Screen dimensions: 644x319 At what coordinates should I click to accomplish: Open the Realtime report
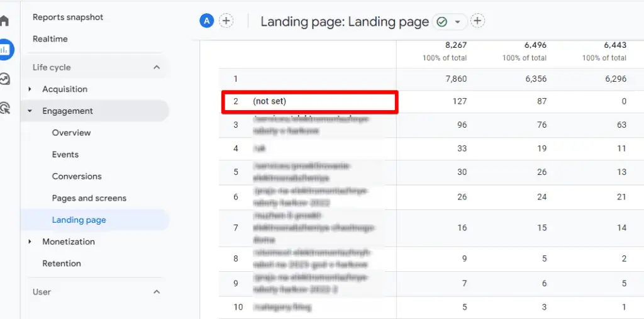50,39
